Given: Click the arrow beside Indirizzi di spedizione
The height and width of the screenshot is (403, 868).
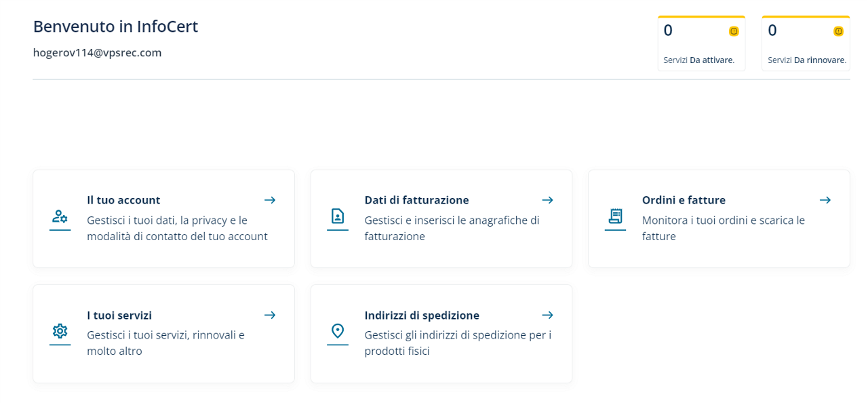Looking at the screenshot, I should [x=548, y=315].
